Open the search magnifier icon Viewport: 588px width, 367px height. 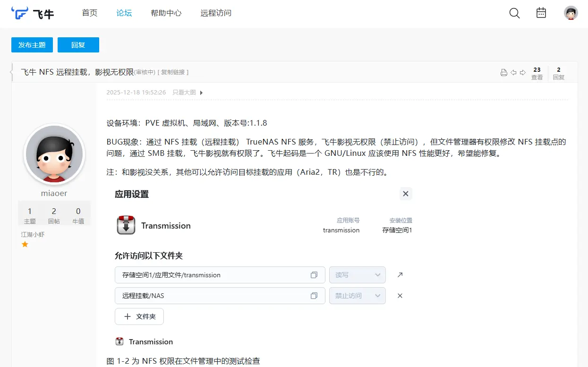tap(514, 13)
